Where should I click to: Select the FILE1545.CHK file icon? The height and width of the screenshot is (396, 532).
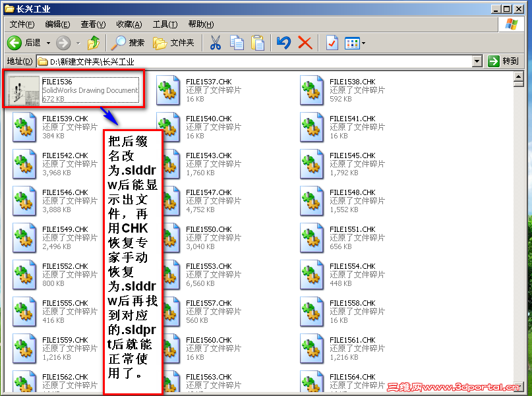[311, 164]
